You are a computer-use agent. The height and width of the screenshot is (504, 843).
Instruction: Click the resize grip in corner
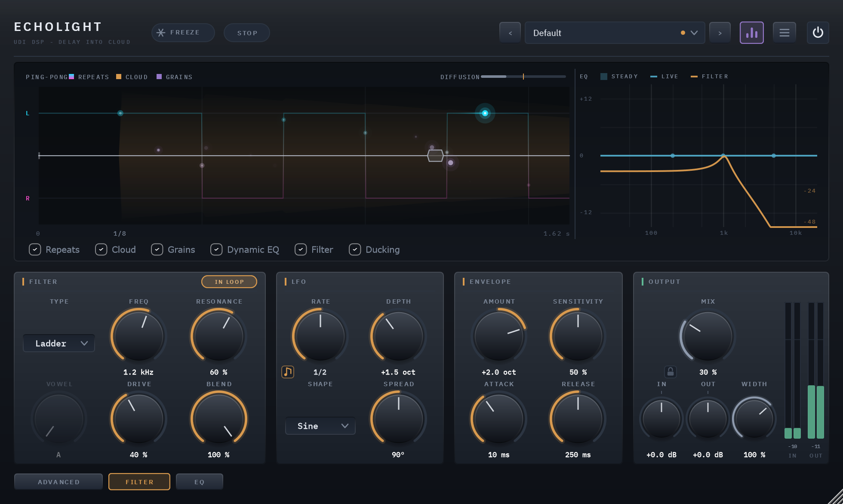835,496
